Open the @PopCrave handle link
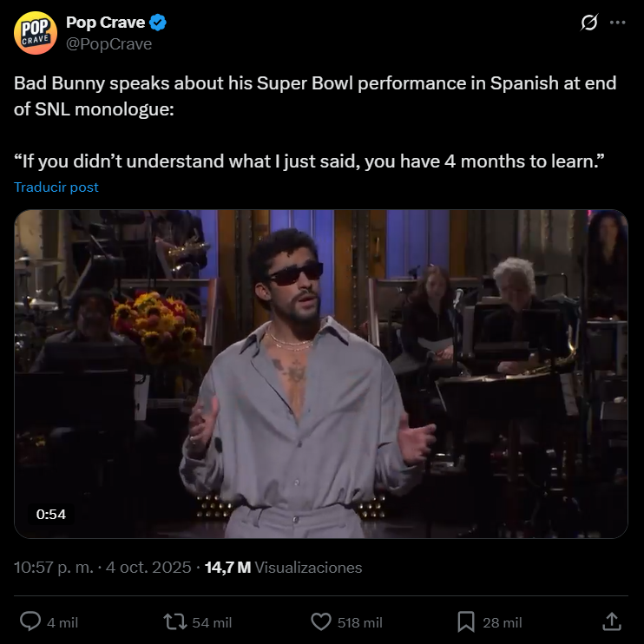 point(108,44)
